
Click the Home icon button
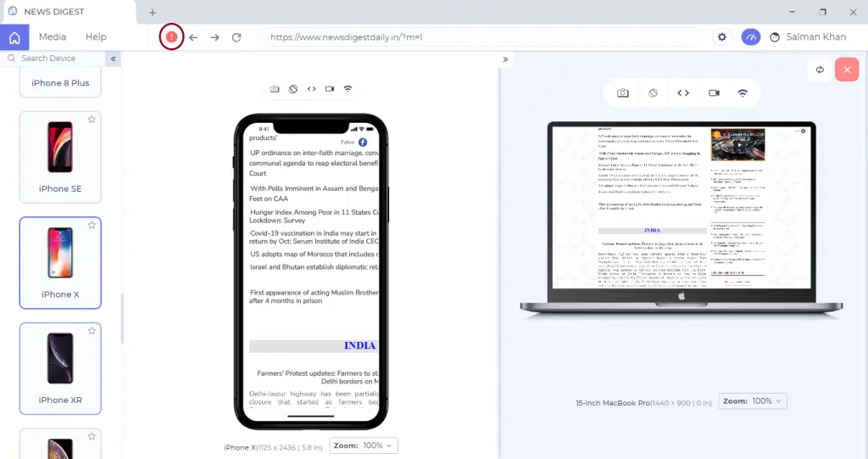click(14, 37)
